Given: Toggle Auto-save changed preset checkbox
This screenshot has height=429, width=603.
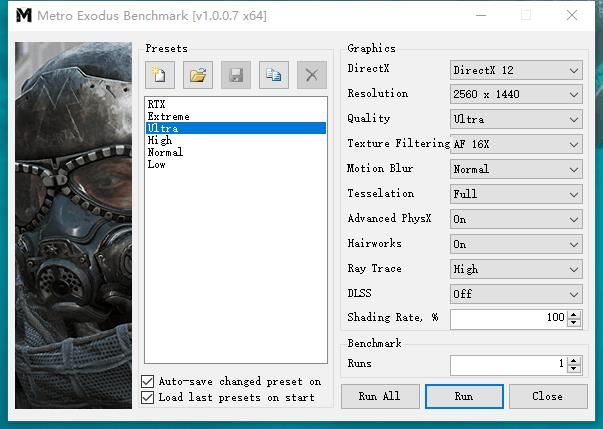Looking at the screenshot, I should 148,381.
